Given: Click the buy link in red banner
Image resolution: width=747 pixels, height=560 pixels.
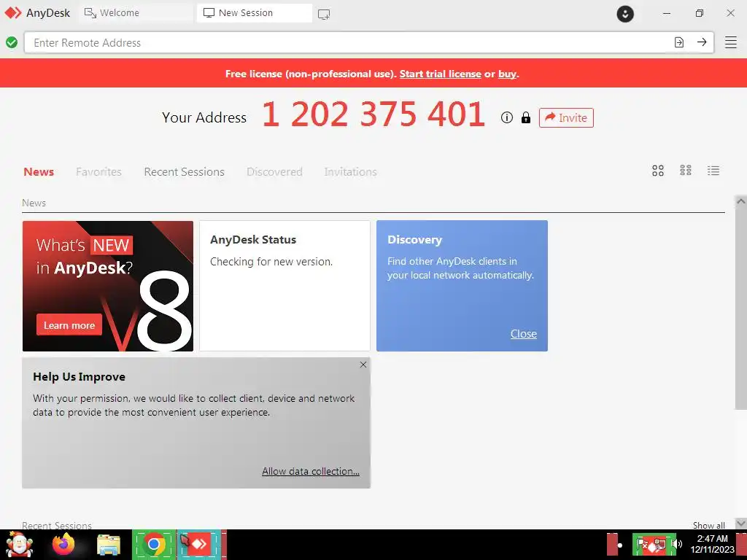Looking at the screenshot, I should 507,74.
